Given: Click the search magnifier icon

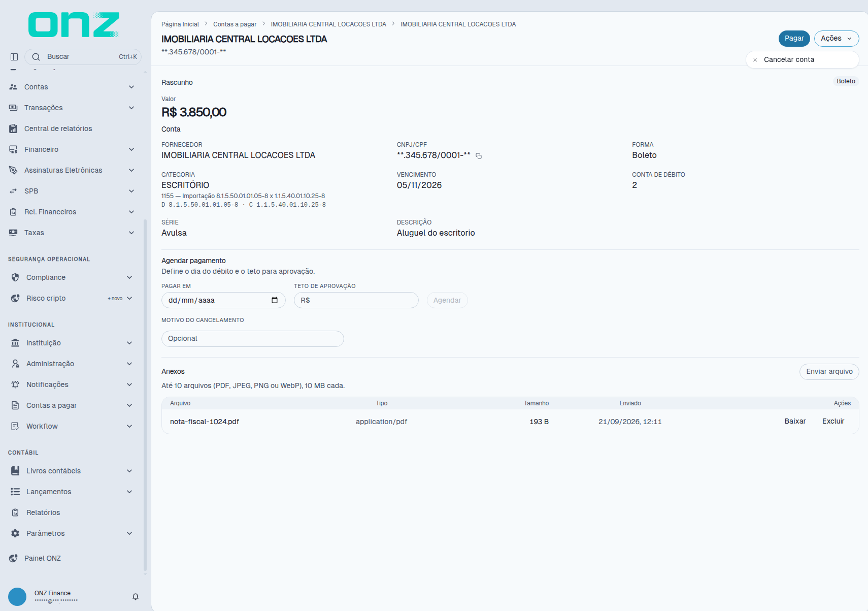Looking at the screenshot, I should click(x=36, y=57).
